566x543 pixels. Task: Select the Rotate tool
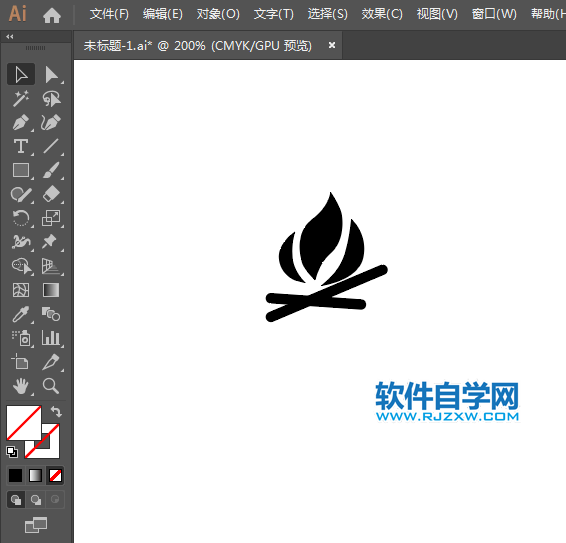21,218
